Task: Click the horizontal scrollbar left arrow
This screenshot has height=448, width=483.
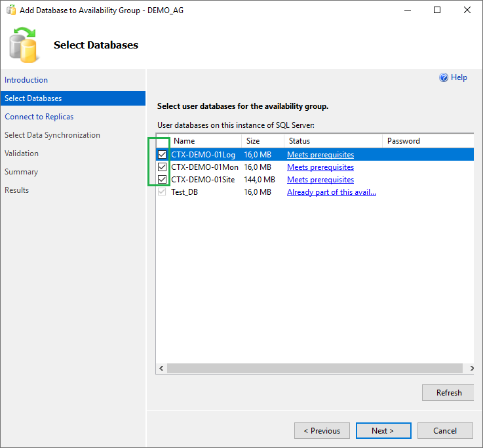Action: pos(161,368)
